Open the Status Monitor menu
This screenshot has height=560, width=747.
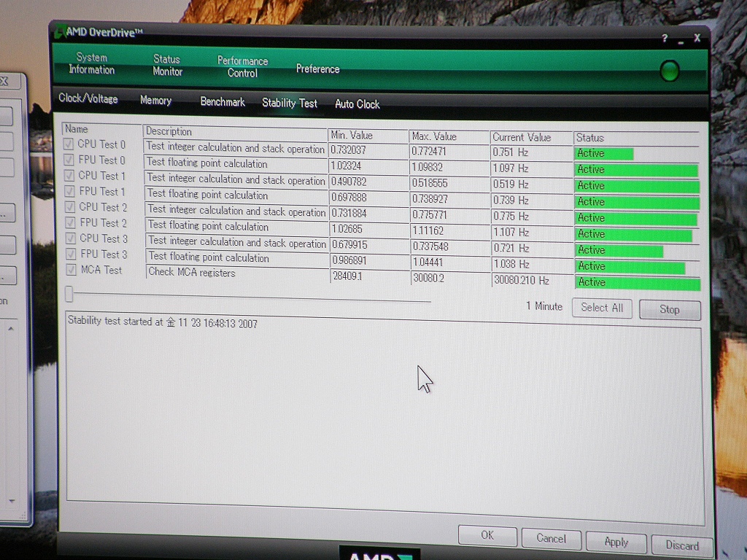coord(167,65)
